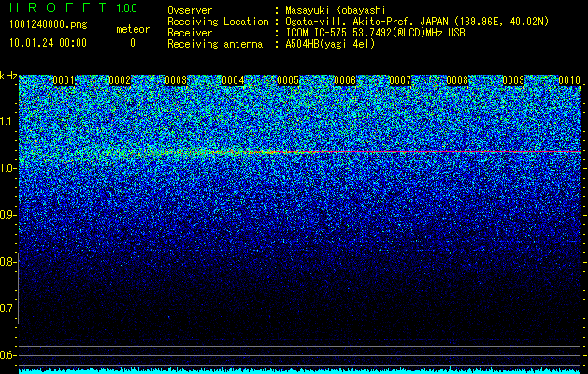
Task: Click the 0.9 kHz axis label
Action: tap(7, 215)
